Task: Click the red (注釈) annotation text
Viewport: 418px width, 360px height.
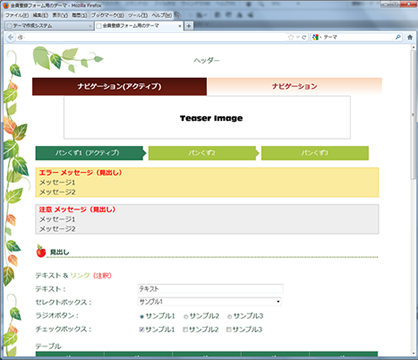Action: point(102,275)
